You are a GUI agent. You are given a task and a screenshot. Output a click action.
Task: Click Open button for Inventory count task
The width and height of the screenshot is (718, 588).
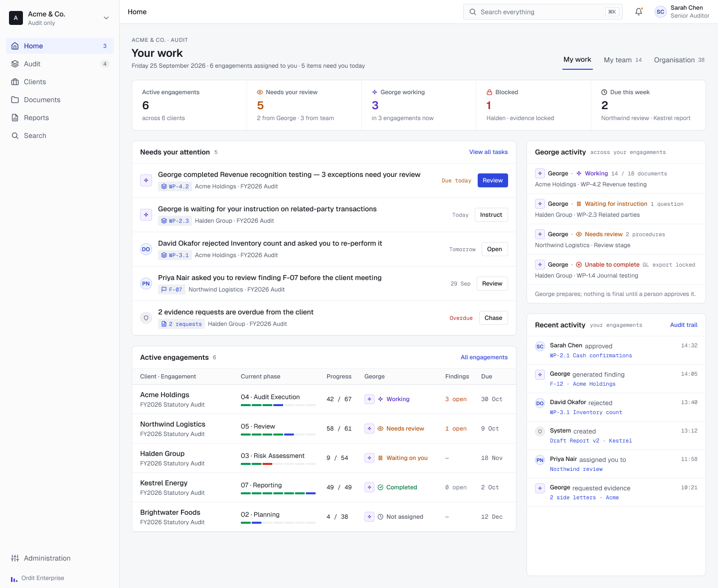point(495,249)
